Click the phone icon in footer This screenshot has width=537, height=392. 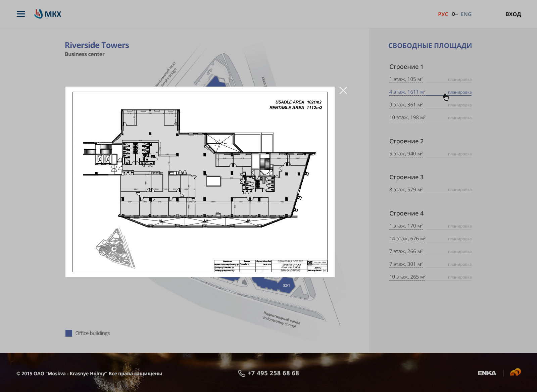point(242,373)
